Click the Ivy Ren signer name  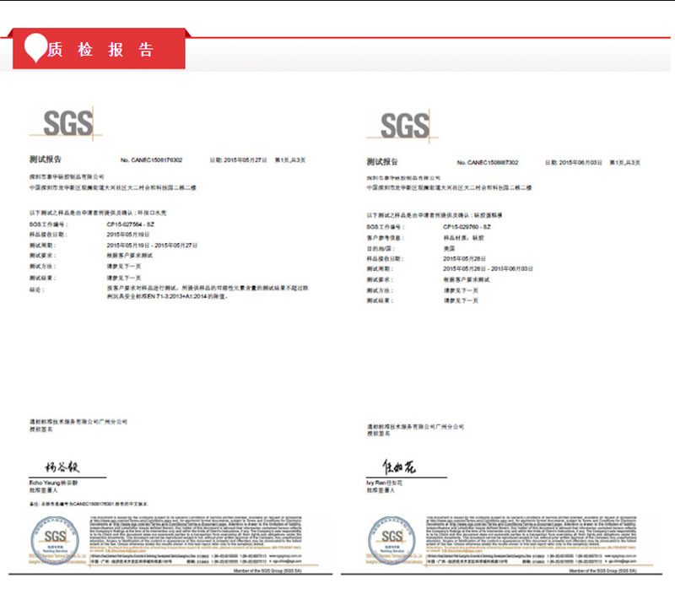click(385, 483)
